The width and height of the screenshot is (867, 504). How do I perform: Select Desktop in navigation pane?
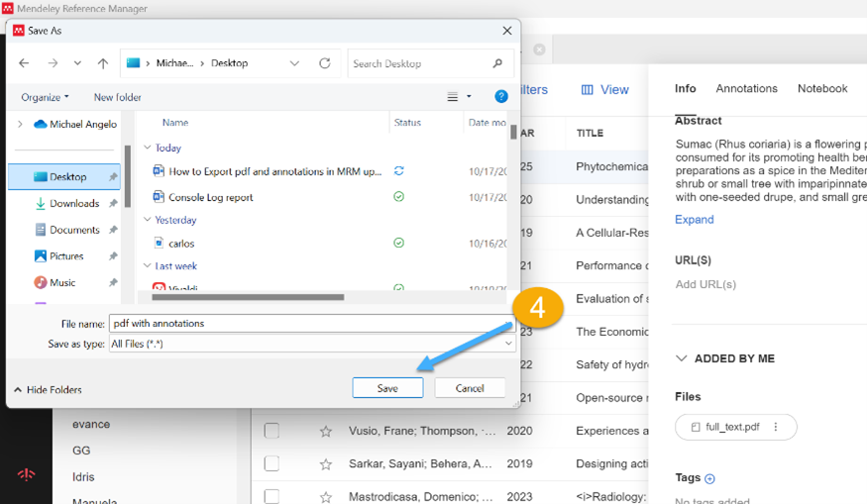coord(64,177)
